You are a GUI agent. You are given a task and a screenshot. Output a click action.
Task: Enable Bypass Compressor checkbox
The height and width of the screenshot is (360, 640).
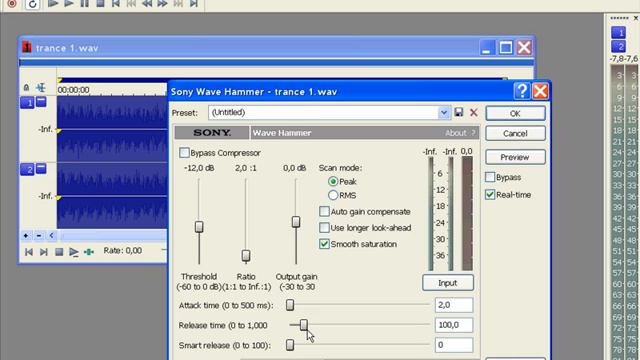click(x=184, y=153)
